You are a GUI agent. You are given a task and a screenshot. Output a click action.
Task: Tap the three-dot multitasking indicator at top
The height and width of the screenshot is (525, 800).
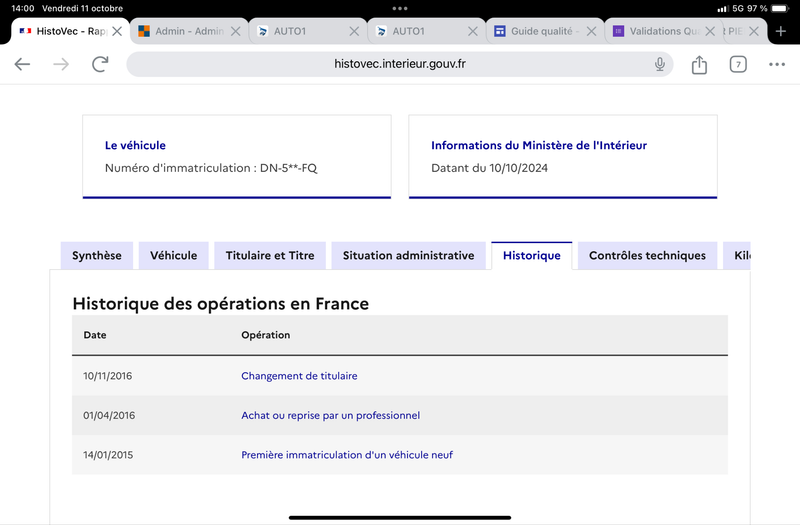click(x=400, y=8)
